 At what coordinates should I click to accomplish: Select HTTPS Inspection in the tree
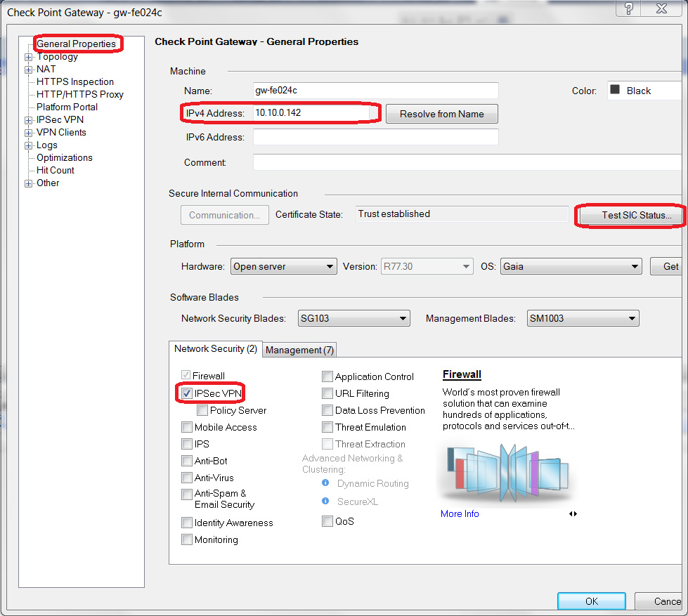[74, 81]
